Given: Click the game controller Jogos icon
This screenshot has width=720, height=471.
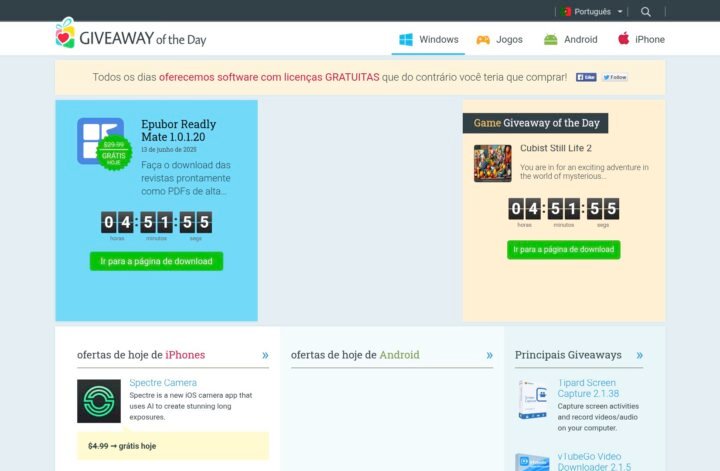Looking at the screenshot, I should click(x=483, y=40).
